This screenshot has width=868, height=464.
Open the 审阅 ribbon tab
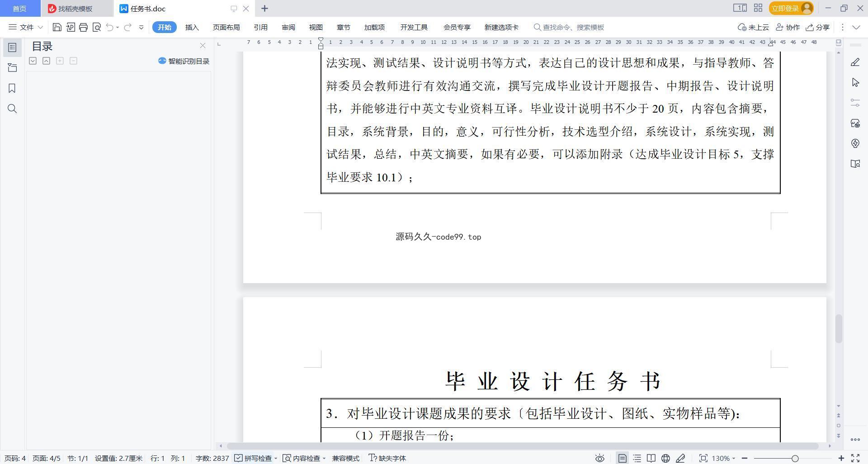288,27
